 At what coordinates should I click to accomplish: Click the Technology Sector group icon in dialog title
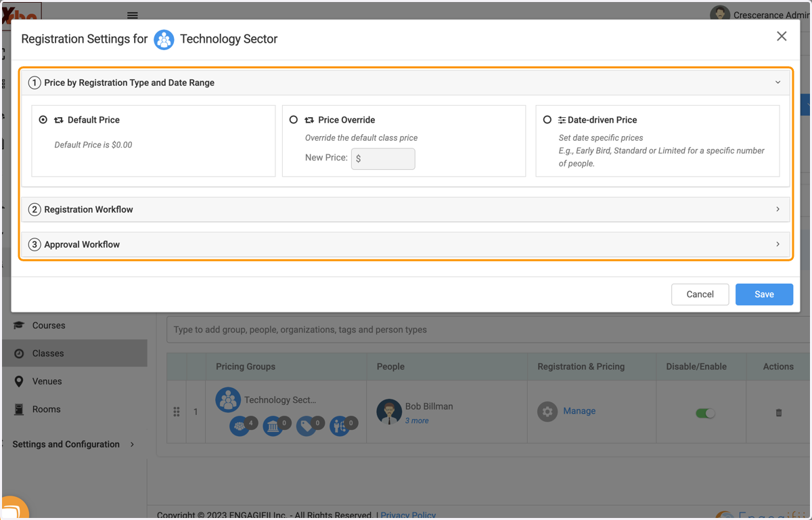coord(164,39)
